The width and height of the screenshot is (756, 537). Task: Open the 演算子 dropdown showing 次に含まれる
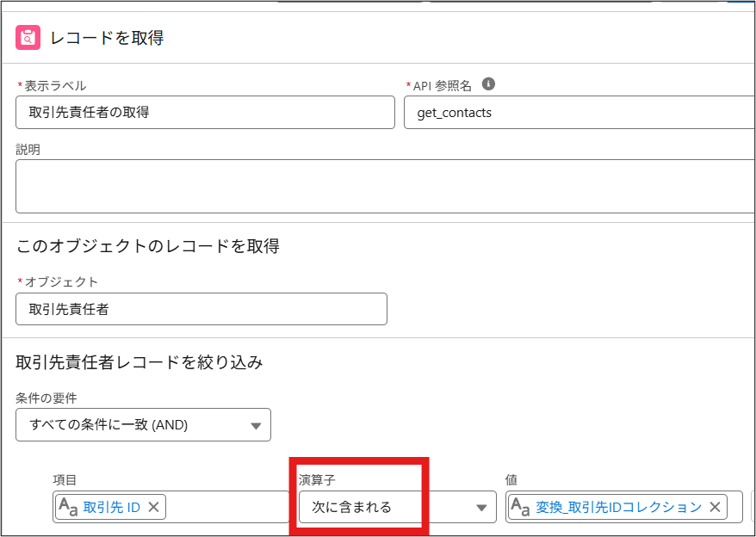click(x=398, y=507)
